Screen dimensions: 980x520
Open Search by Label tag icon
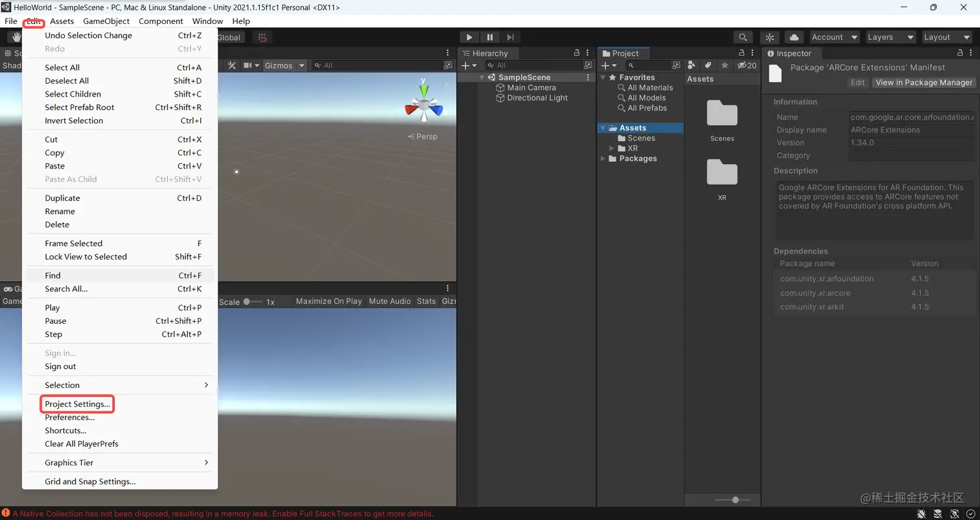[x=708, y=65]
